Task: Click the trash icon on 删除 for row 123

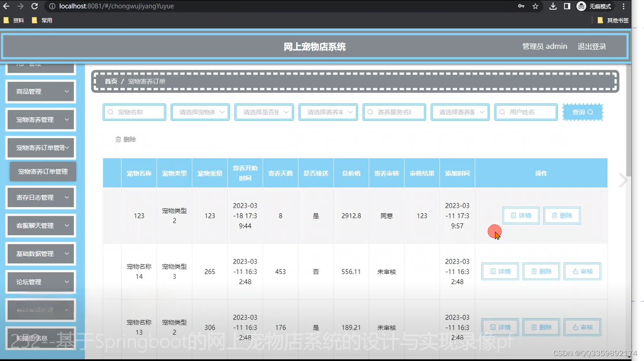Action: [555, 216]
